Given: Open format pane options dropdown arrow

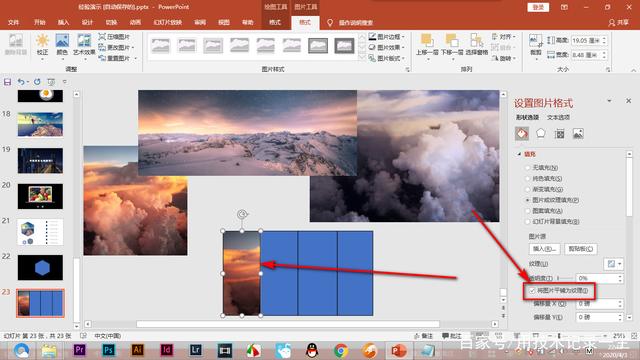Looking at the screenshot, I should (x=609, y=101).
